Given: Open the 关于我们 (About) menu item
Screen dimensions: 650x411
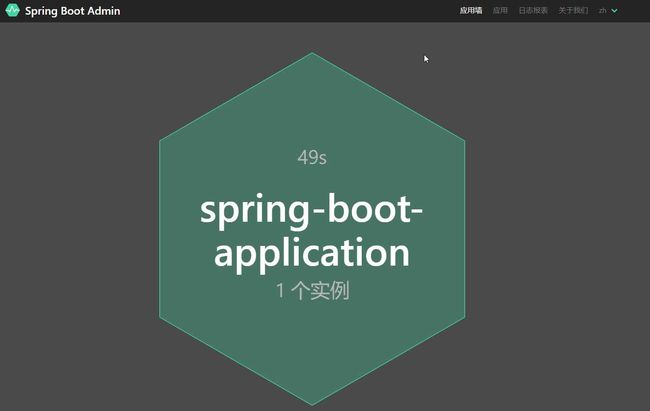Looking at the screenshot, I should coord(573,10).
